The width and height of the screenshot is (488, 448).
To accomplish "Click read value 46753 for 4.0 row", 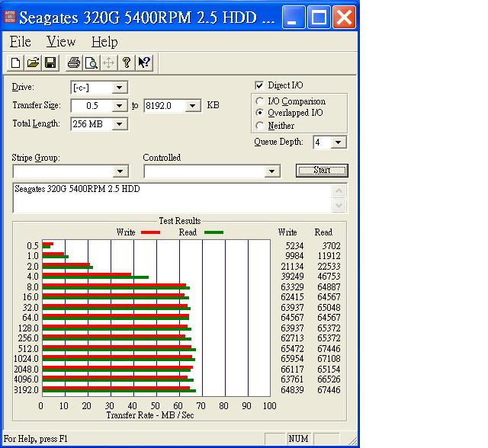I will (329, 277).
